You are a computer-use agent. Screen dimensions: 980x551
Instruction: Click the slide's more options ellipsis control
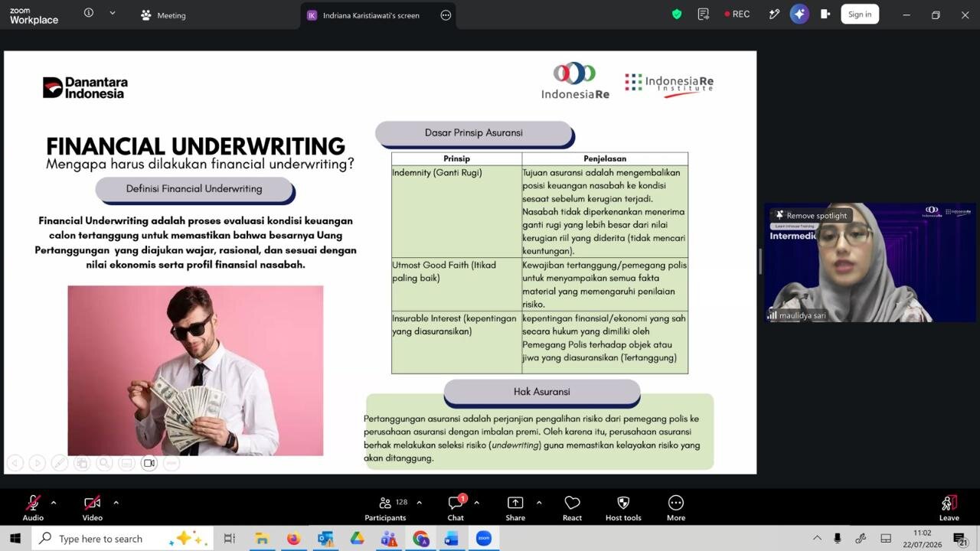click(171, 463)
